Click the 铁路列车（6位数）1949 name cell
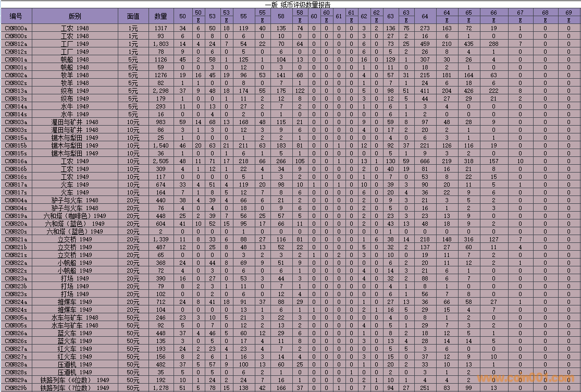The width and height of the screenshot is (581, 392). pyautogui.click(x=75, y=380)
